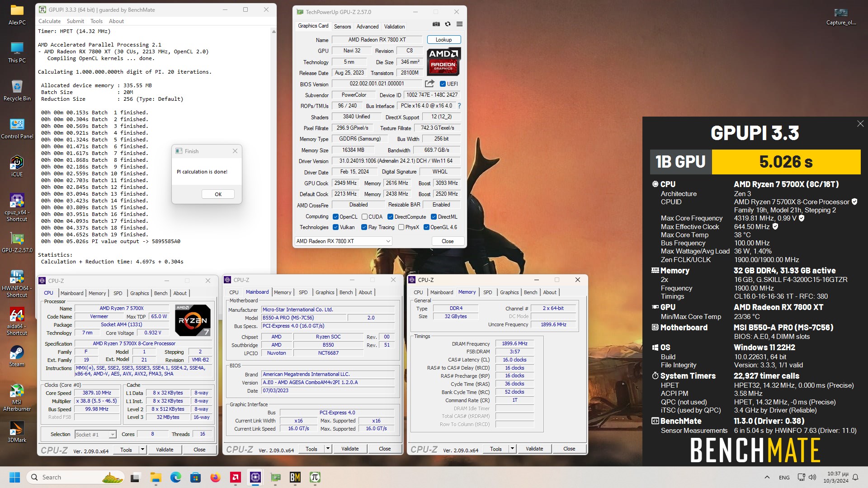Click the BIOS version share/export icon

pyautogui.click(x=429, y=84)
